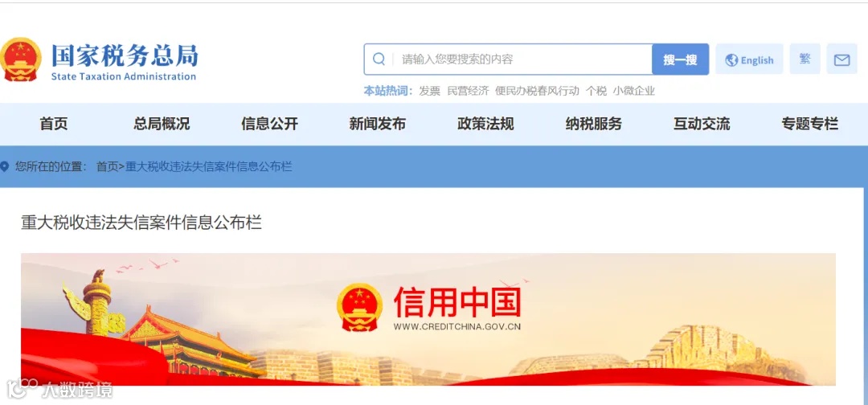This screenshot has width=868, height=405.
Task: Select the 信息公开 navigation tab
Action: [x=269, y=124]
